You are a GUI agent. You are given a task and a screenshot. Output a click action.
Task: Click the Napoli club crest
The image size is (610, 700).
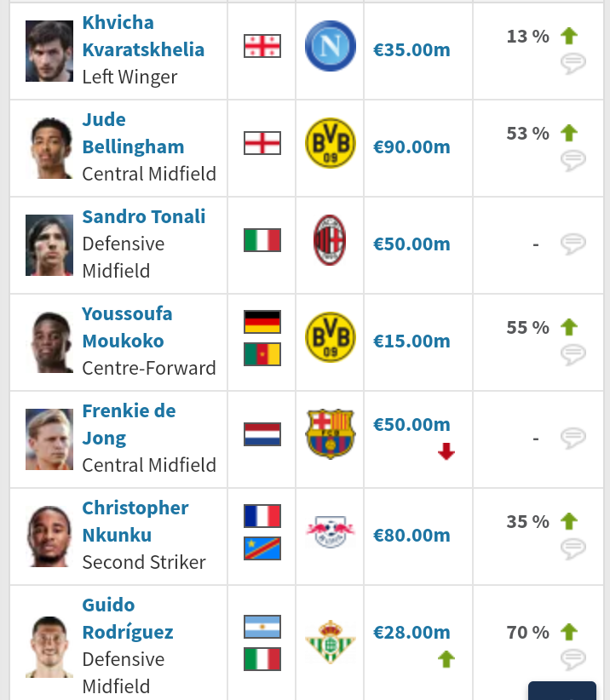331,46
